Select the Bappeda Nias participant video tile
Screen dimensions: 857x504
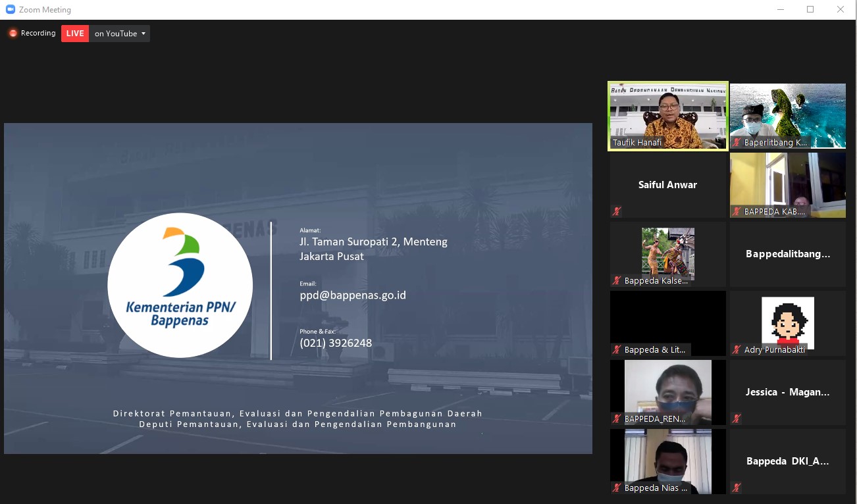(668, 461)
